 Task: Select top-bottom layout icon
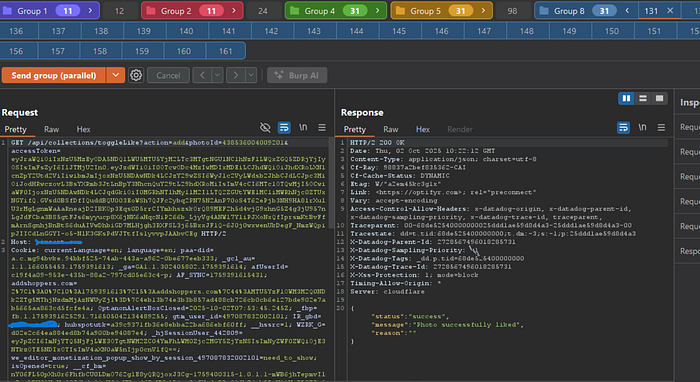pos(643,98)
